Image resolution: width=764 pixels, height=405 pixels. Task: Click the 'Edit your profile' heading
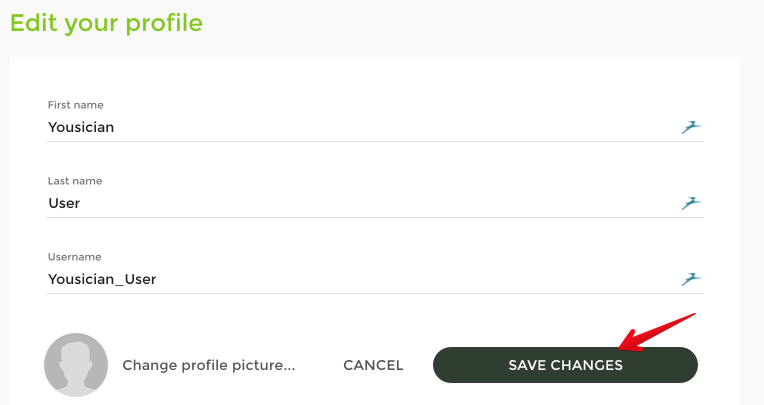coord(106,22)
